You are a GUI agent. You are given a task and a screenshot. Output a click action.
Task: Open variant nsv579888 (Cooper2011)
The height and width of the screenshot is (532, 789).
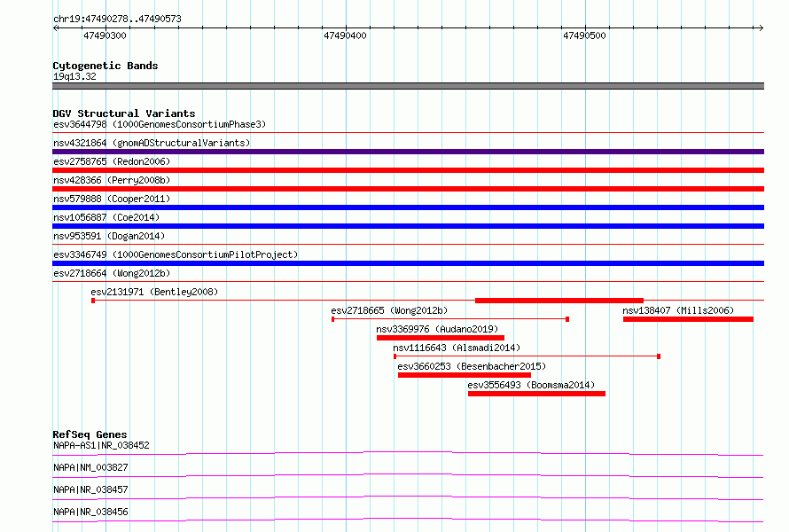(x=112, y=199)
